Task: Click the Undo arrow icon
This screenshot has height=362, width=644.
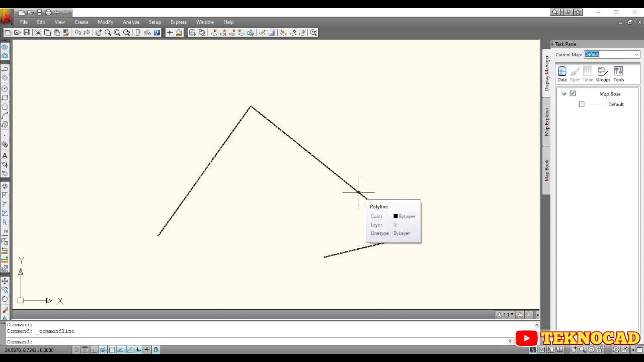Action: (x=77, y=33)
